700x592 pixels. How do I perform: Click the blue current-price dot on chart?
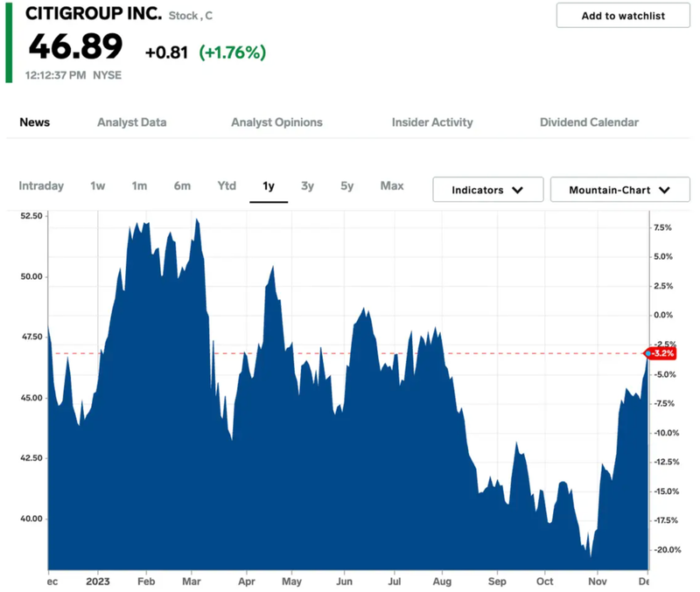pos(647,353)
